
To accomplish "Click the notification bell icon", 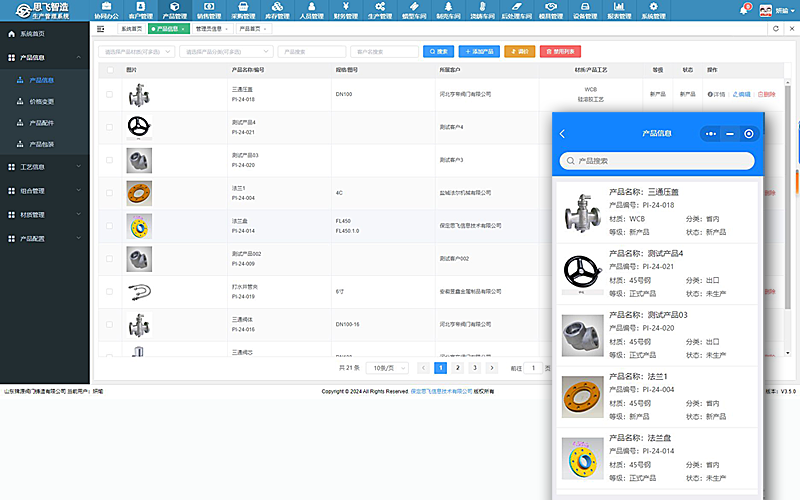I will 744,10.
